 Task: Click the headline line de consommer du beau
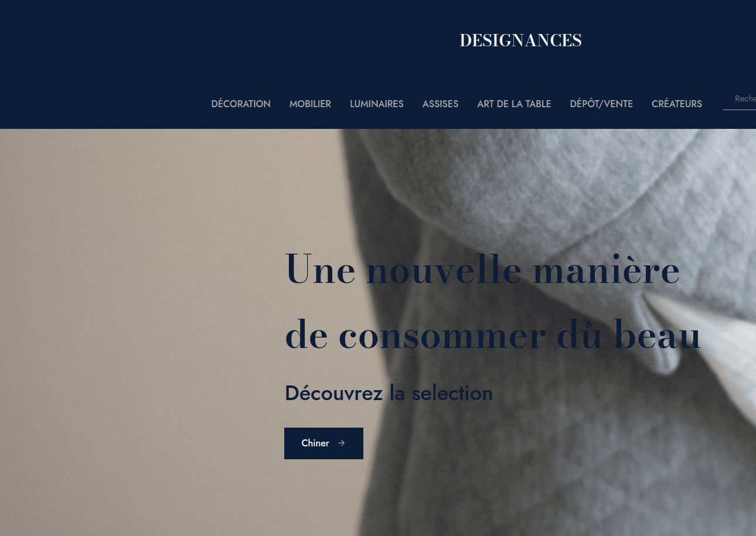(x=493, y=335)
